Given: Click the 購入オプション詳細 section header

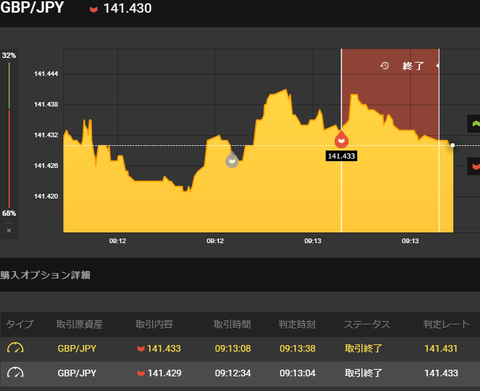Looking at the screenshot, I should tap(45, 275).
